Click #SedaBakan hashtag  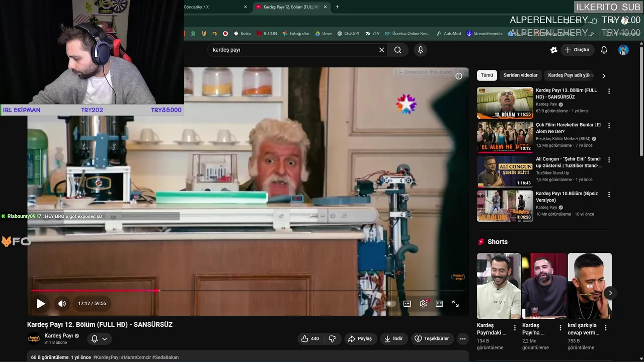[x=166, y=357]
